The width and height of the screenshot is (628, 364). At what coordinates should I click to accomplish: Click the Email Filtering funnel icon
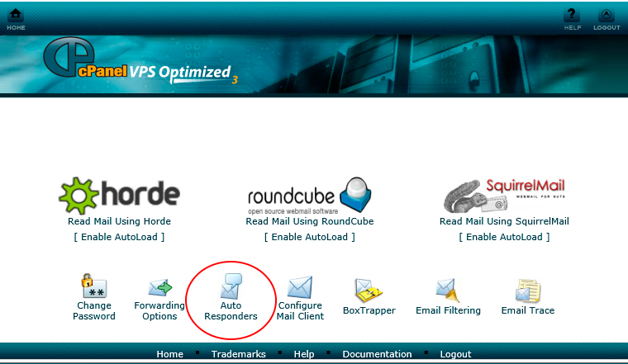(x=448, y=291)
